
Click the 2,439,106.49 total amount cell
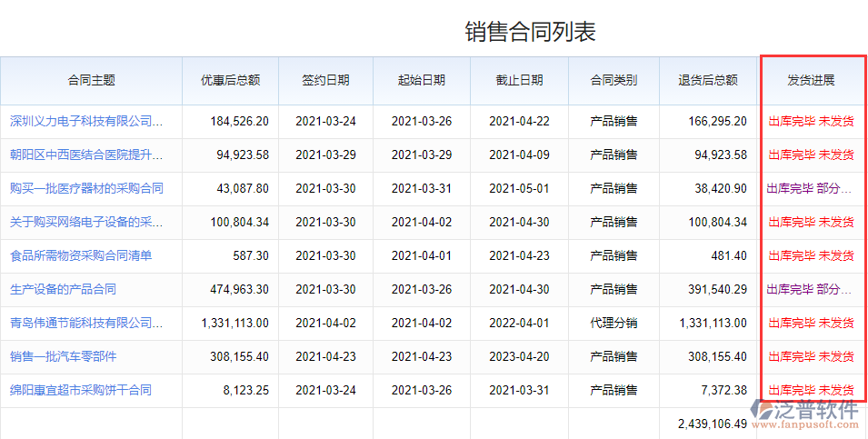(x=712, y=424)
